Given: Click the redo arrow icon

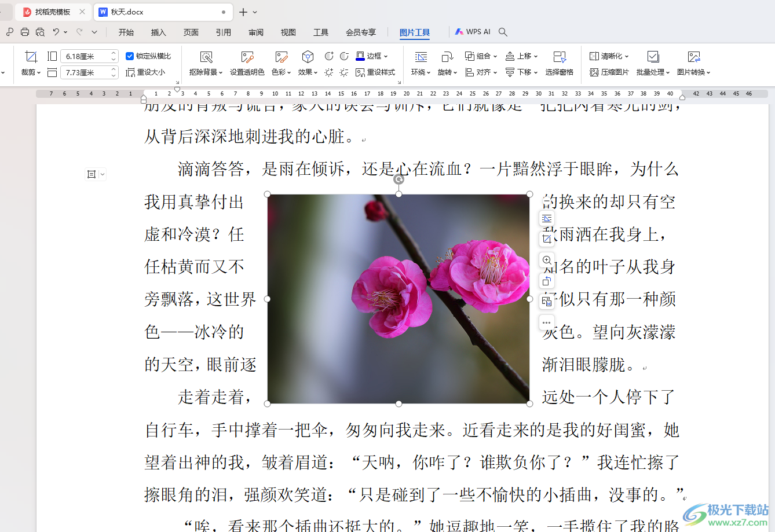Looking at the screenshot, I should tap(79, 32).
